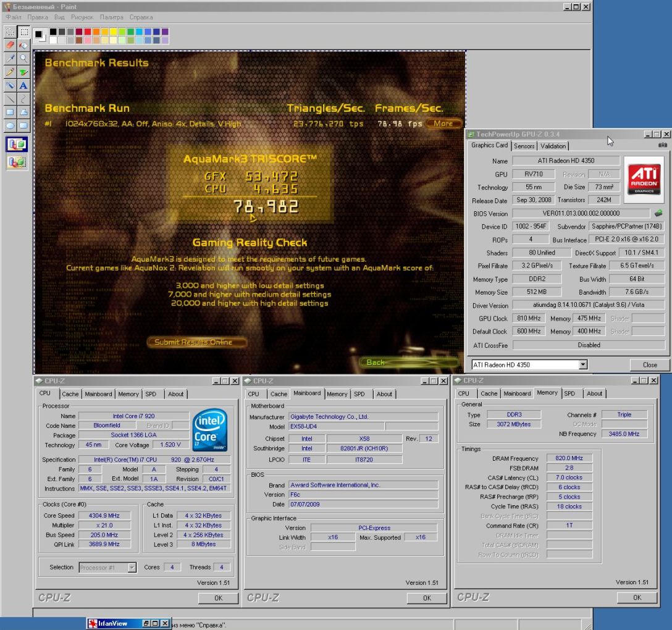Image resolution: width=672 pixels, height=630 pixels.
Task: Select the Polygon shape tool
Action: coord(23,112)
